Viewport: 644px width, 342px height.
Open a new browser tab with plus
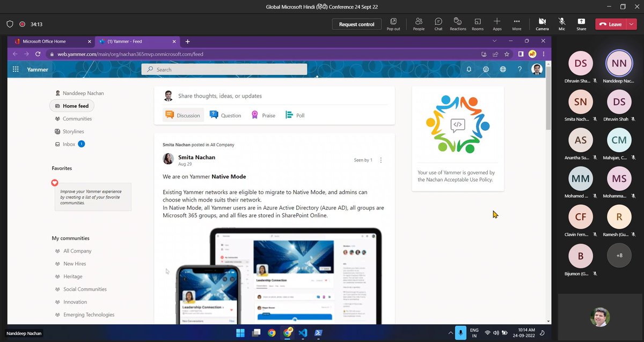(187, 41)
